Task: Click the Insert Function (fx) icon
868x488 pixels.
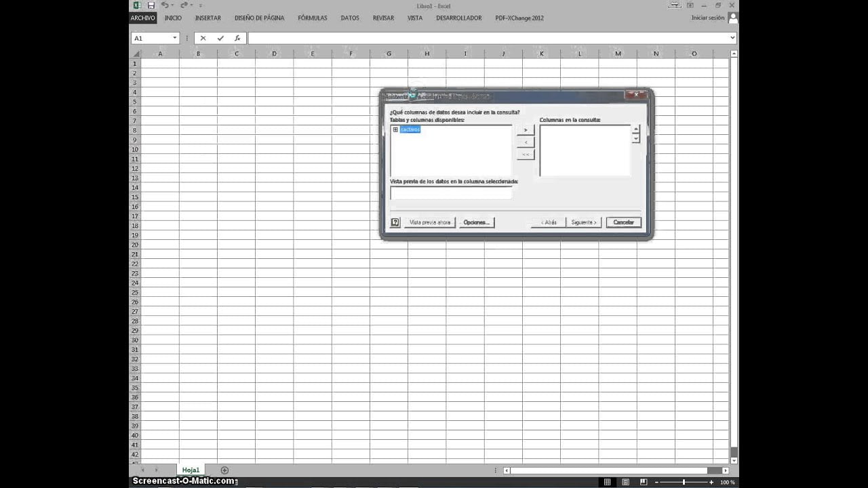Action: (237, 38)
